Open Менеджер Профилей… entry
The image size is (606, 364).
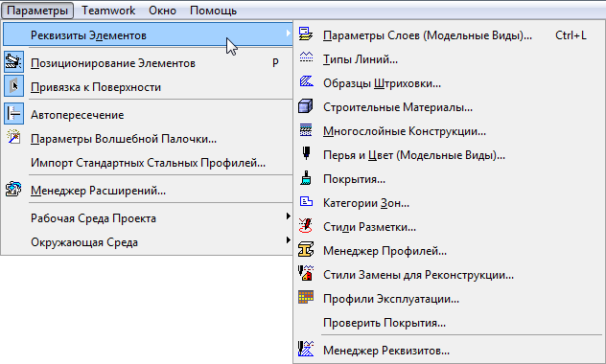pos(385,251)
